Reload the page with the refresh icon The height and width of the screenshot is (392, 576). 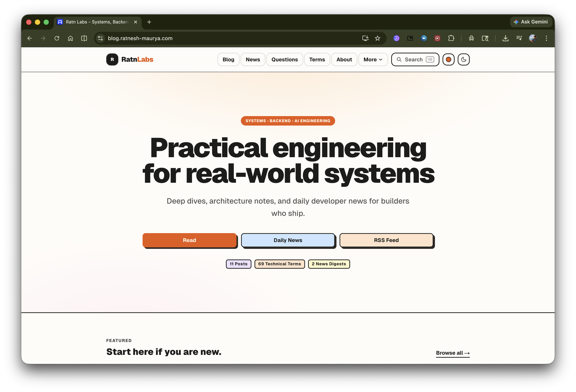[57, 38]
